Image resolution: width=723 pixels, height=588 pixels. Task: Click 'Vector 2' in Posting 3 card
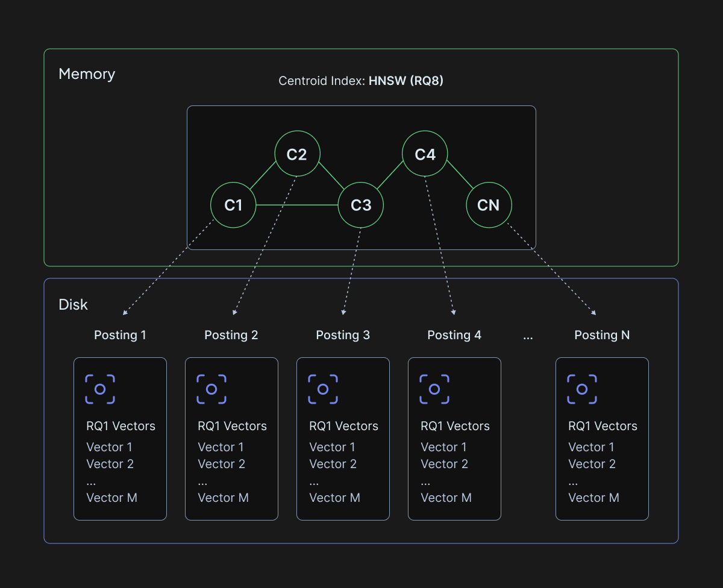[x=333, y=464]
